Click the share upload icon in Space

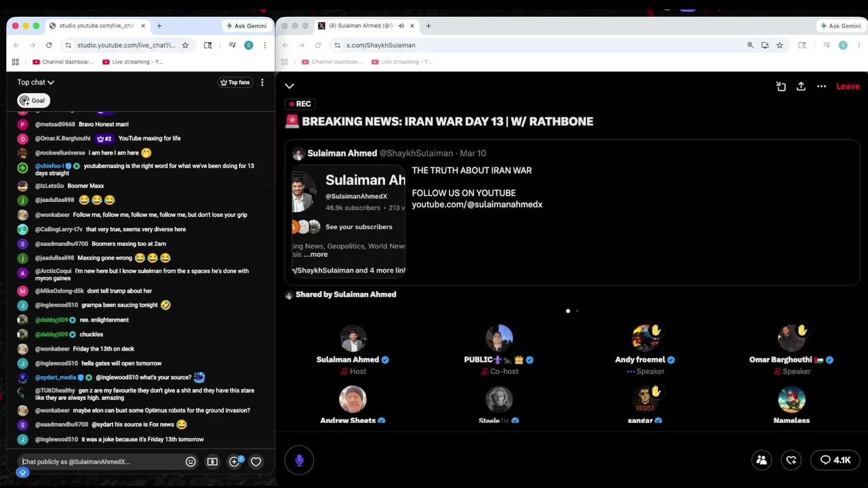coord(801,86)
